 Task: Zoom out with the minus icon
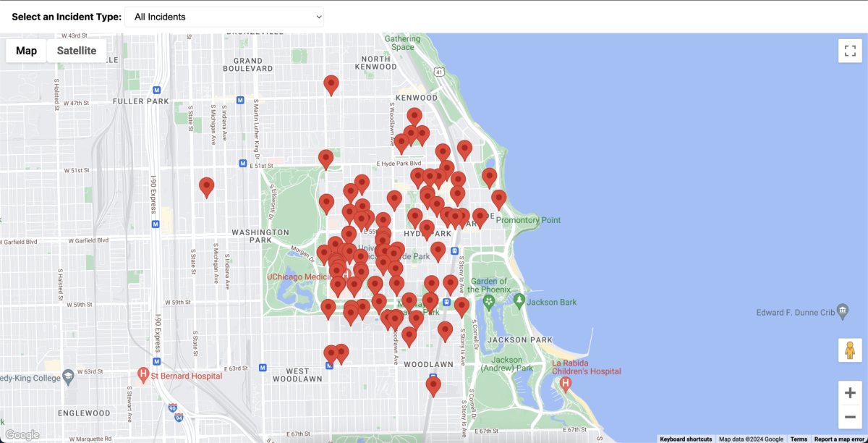850,417
